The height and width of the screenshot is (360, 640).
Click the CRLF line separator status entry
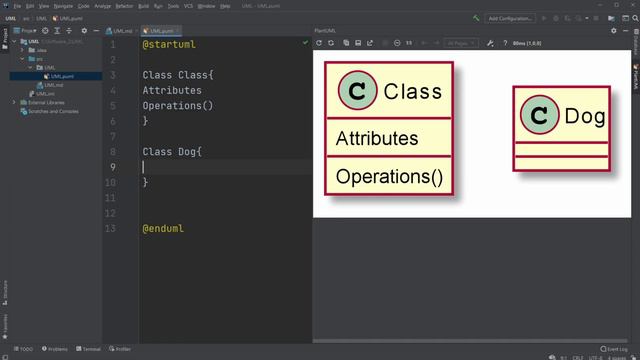[x=578, y=358]
